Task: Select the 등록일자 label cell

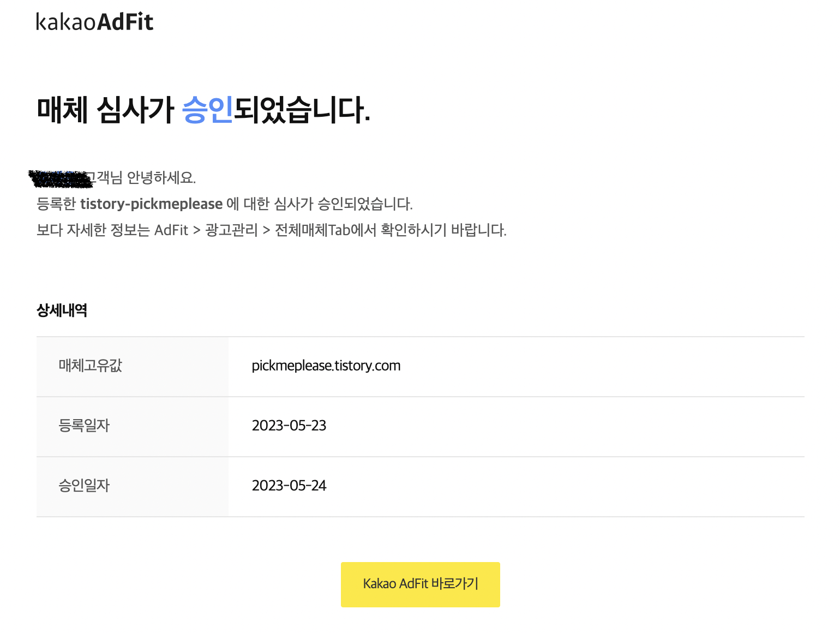Action: coord(133,427)
